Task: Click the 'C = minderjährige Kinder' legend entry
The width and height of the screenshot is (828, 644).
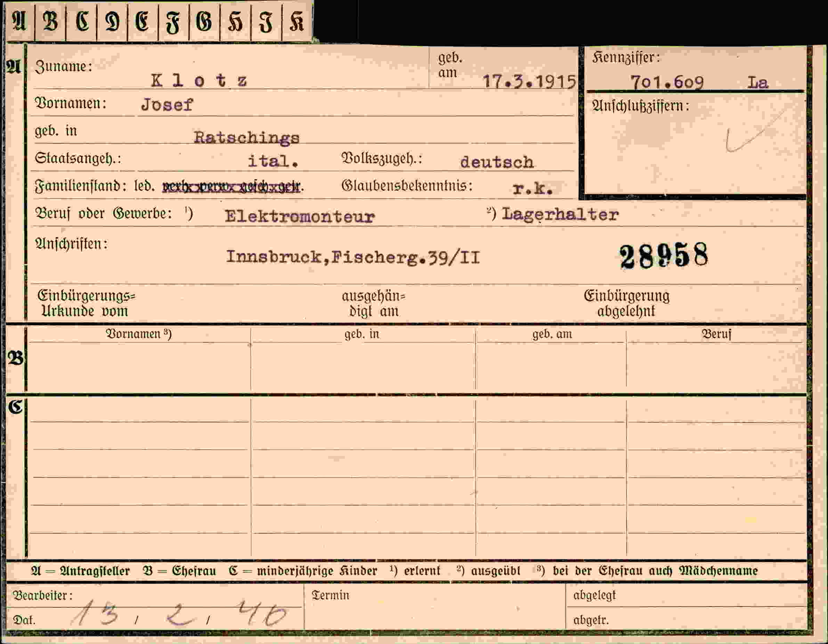Action: point(303,571)
